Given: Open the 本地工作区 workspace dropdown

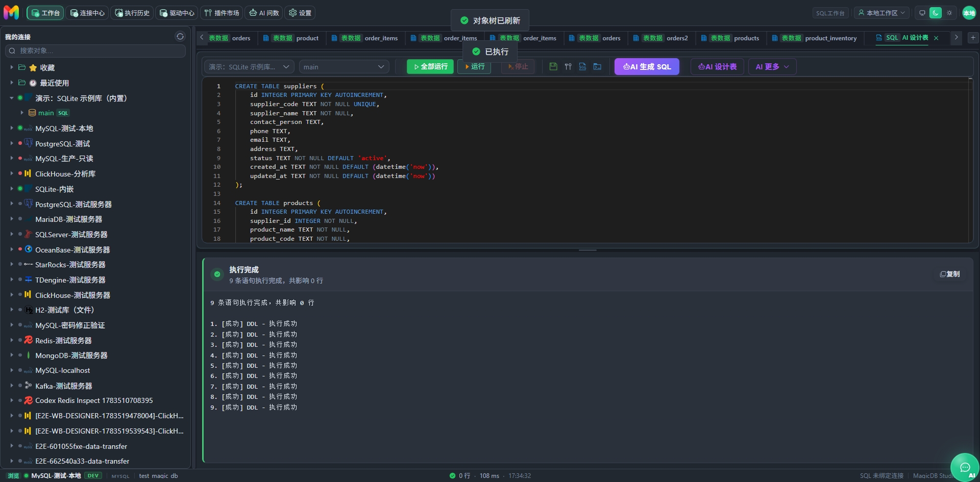Looking at the screenshot, I should [881, 13].
